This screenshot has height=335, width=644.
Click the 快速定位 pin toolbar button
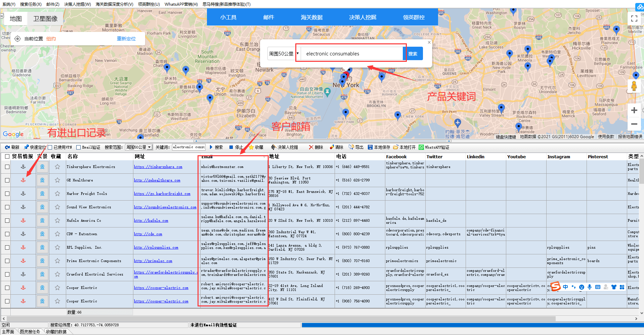tap(35, 147)
